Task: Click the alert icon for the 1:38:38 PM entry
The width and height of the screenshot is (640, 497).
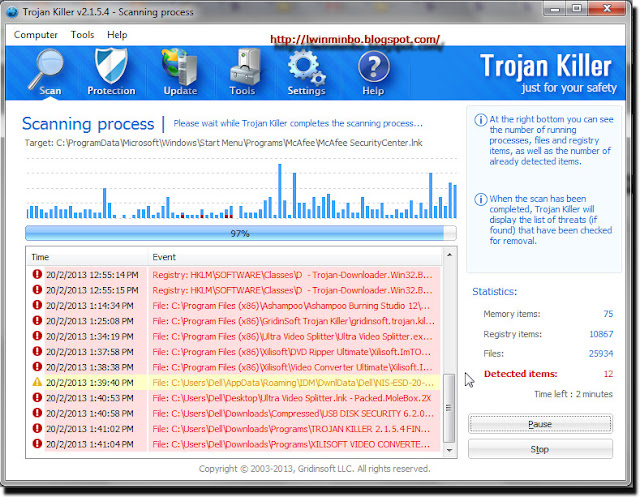Action: pos(37,367)
